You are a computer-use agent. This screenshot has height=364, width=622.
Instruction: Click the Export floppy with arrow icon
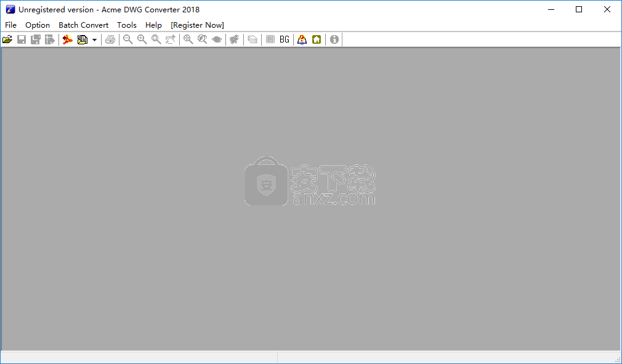tap(50, 39)
